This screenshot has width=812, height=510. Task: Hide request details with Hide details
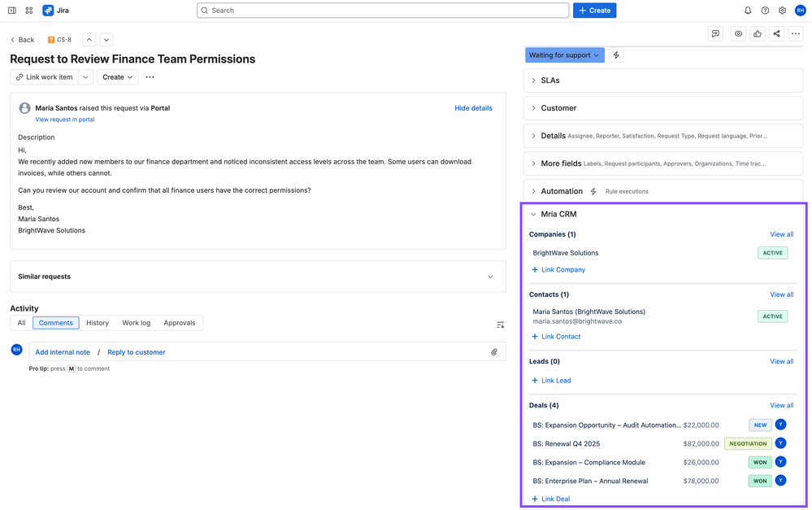473,107
